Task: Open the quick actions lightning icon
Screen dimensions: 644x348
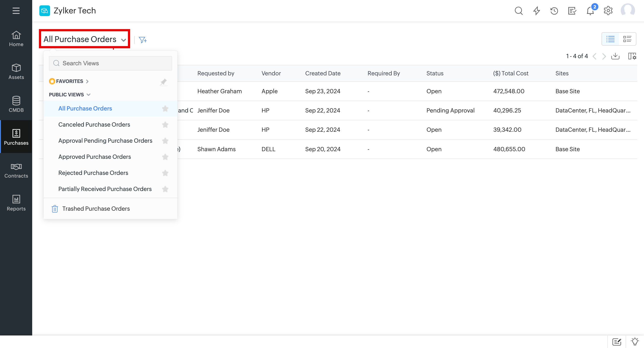Action: [x=536, y=11]
